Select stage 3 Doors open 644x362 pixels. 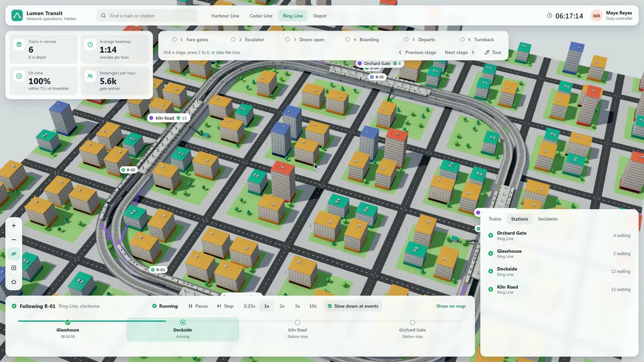[x=305, y=40]
